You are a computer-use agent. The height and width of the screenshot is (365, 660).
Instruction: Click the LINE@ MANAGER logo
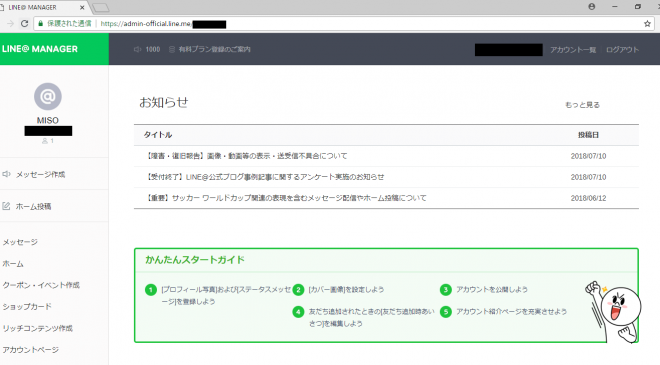40,49
